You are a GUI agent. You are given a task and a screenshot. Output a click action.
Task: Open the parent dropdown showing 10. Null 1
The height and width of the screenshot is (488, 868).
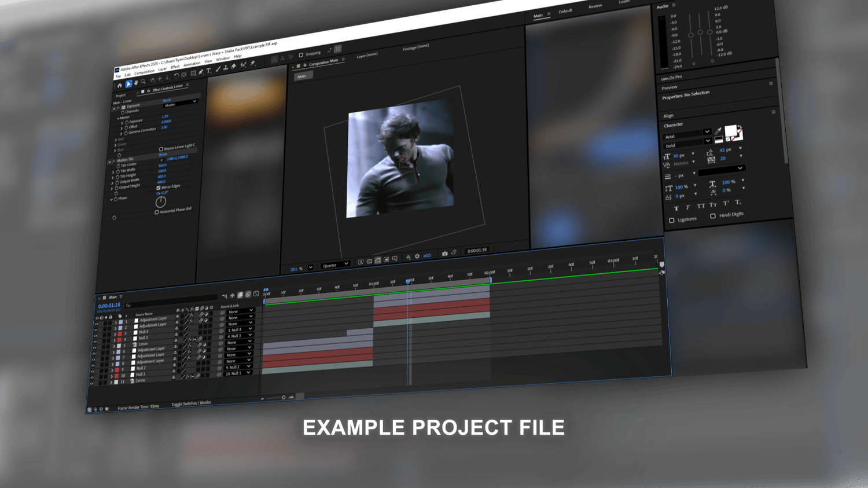click(x=238, y=373)
